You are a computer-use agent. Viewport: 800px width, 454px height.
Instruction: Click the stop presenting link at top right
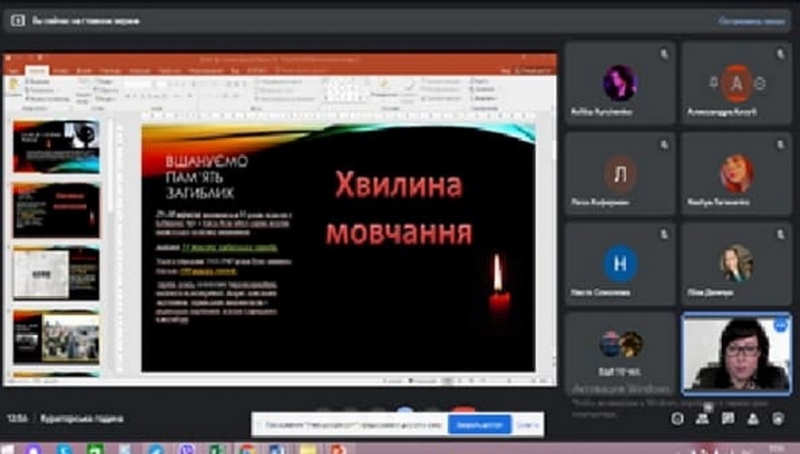point(751,21)
